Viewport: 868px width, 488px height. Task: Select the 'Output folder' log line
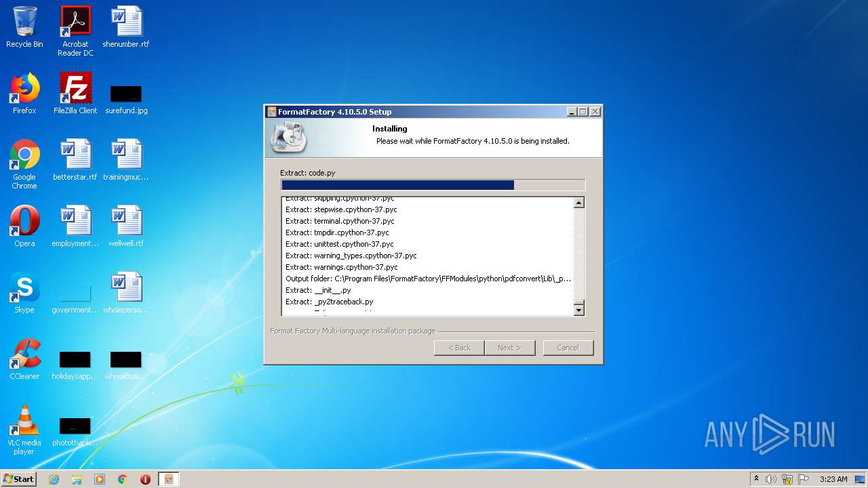(x=429, y=279)
